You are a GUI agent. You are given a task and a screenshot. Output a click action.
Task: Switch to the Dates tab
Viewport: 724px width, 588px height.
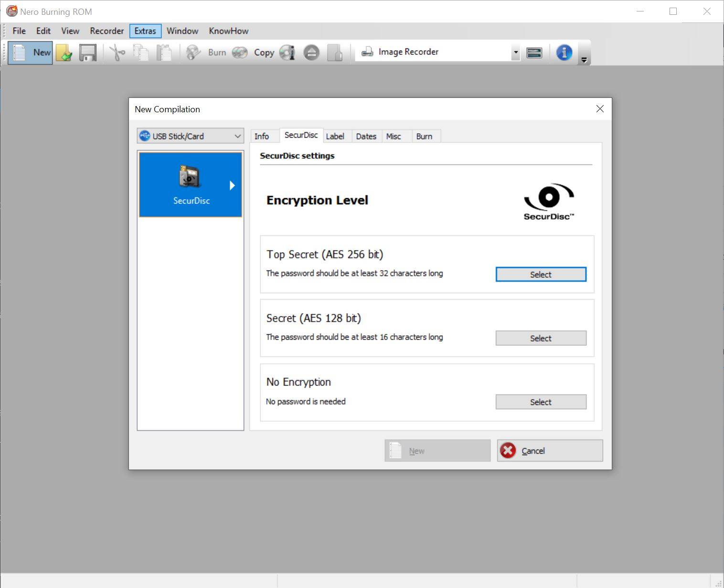pyautogui.click(x=366, y=136)
